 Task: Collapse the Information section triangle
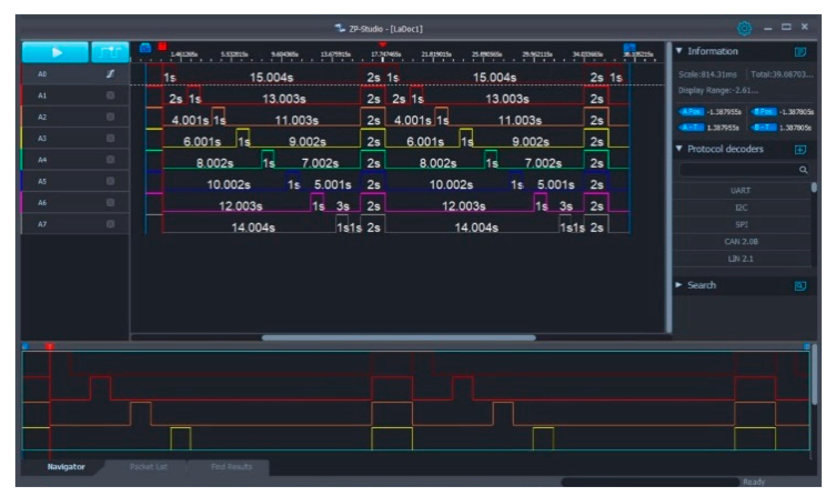(x=679, y=51)
